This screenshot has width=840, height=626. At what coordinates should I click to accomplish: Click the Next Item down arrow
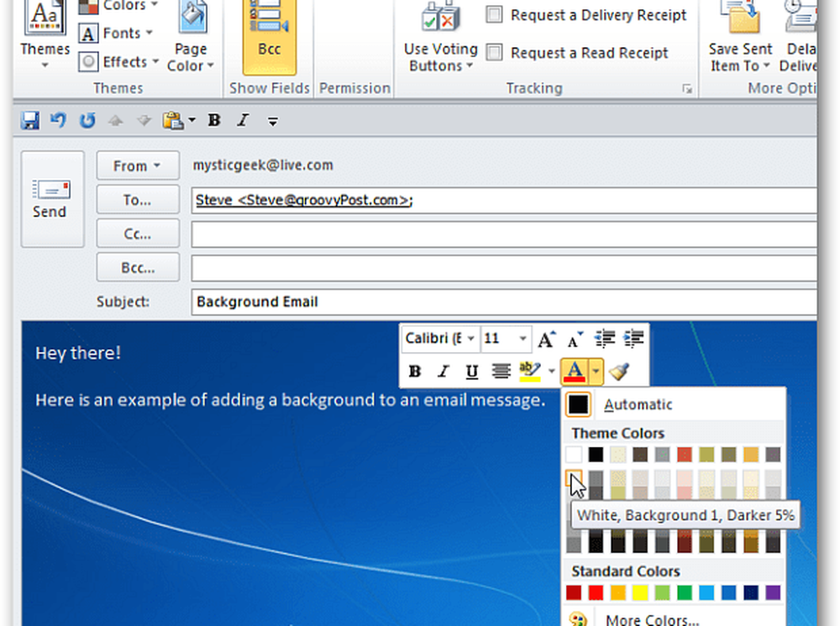pos(144,121)
